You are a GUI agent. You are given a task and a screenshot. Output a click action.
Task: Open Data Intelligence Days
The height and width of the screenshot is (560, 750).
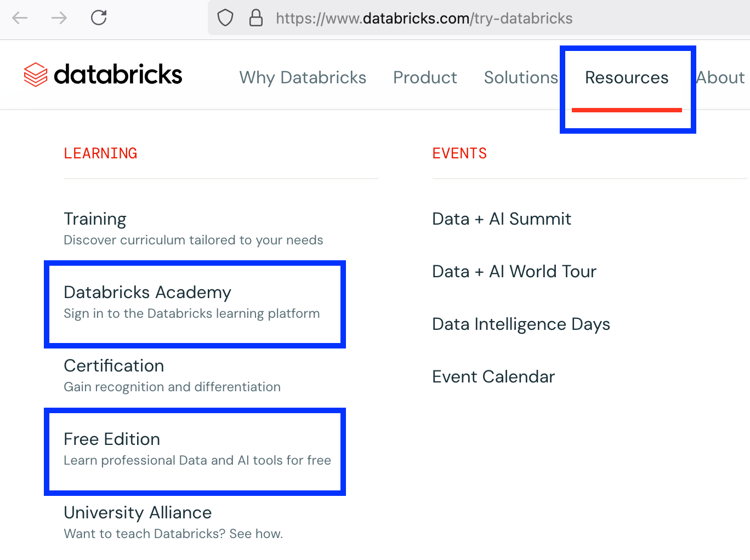(521, 324)
